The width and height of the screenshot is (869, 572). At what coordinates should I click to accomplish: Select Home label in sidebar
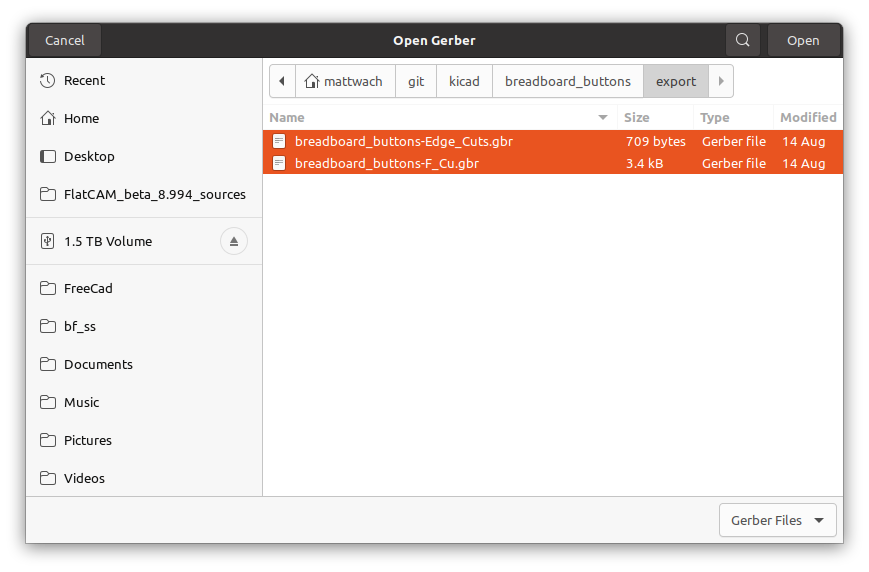pos(81,118)
